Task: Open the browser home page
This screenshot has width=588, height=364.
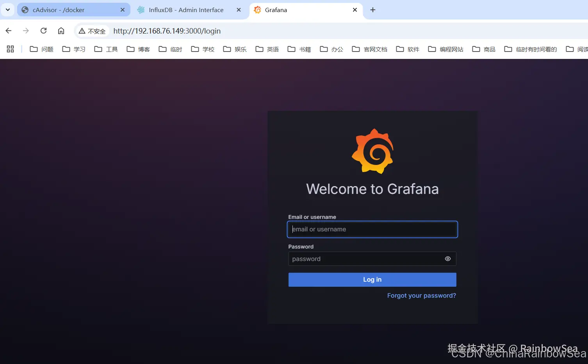Action: coord(61,31)
